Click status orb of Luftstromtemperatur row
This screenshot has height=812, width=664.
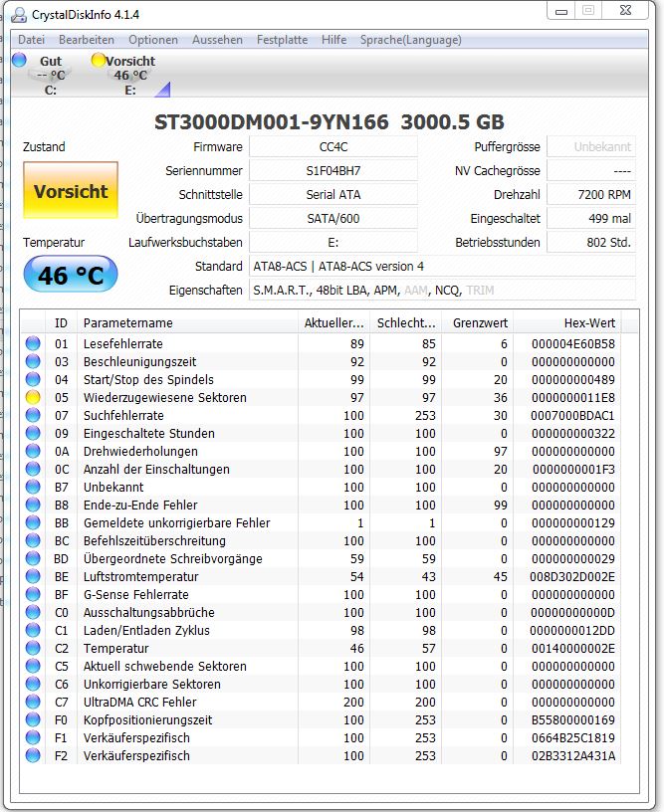[33, 576]
